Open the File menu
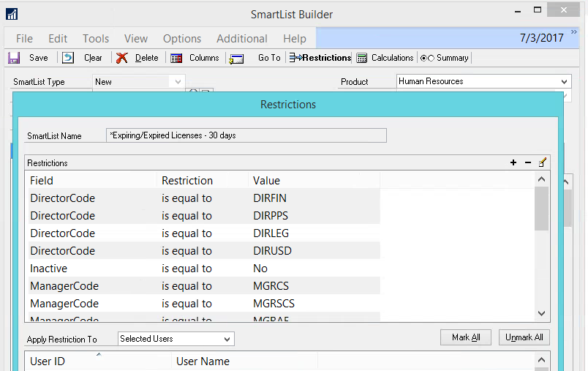Screen dimensions: 588x371 tap(24, 38)
